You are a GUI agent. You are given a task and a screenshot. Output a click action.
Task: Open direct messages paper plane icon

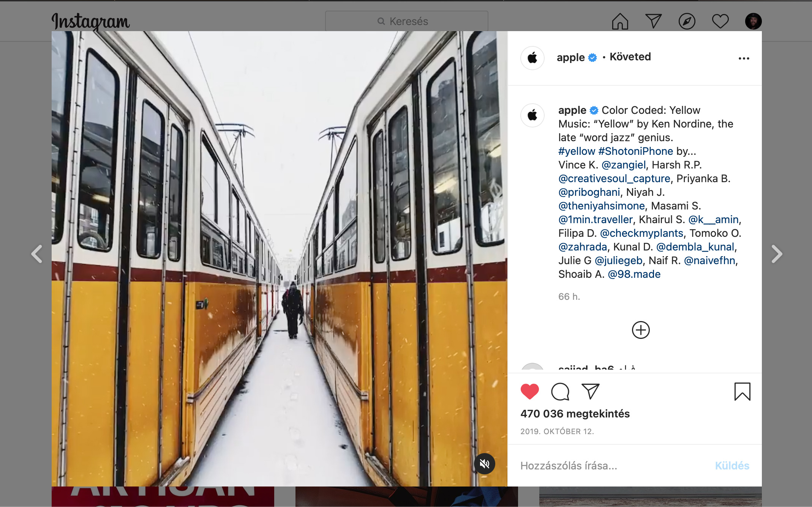653,21
